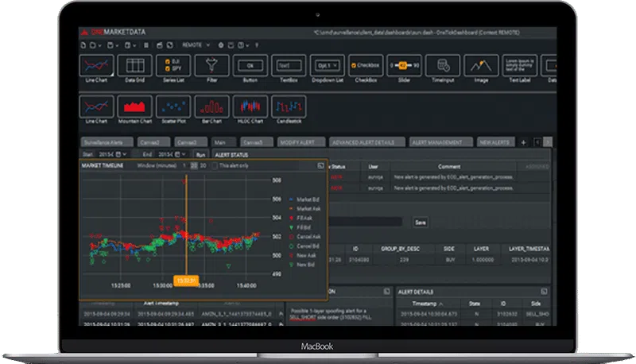Select the Slider widget in the palette
This screenshot has height=364, width=636.
tap(404, 65)
